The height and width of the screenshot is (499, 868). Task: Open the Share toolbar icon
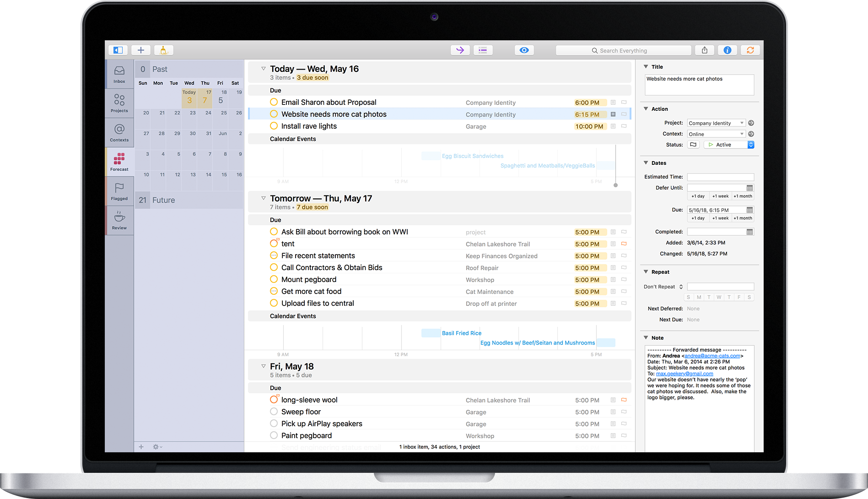point(705,50)
